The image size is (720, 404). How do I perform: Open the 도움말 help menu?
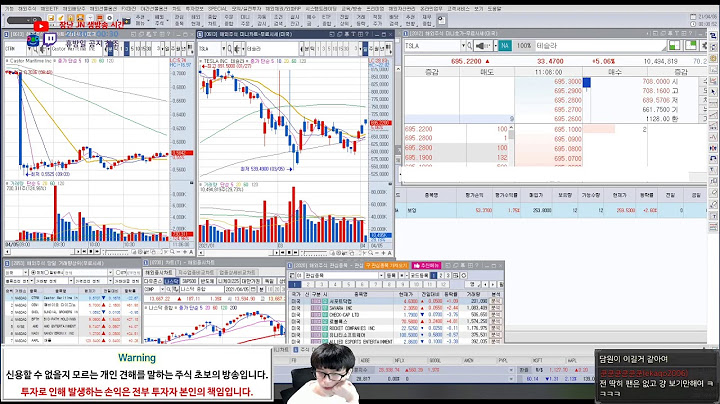coord(494,9)
